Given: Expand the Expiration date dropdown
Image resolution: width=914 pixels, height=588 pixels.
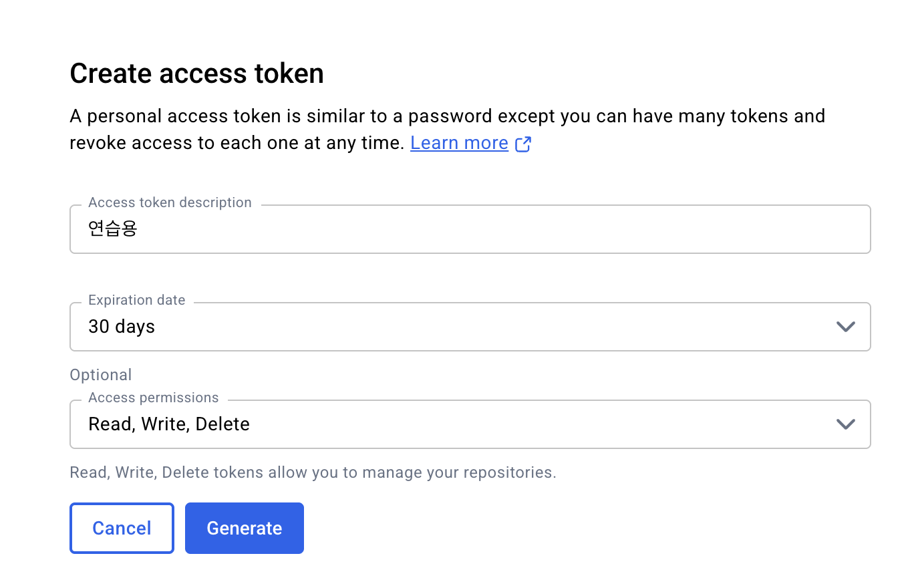Looking at the screenshot, I should point(470,327).
